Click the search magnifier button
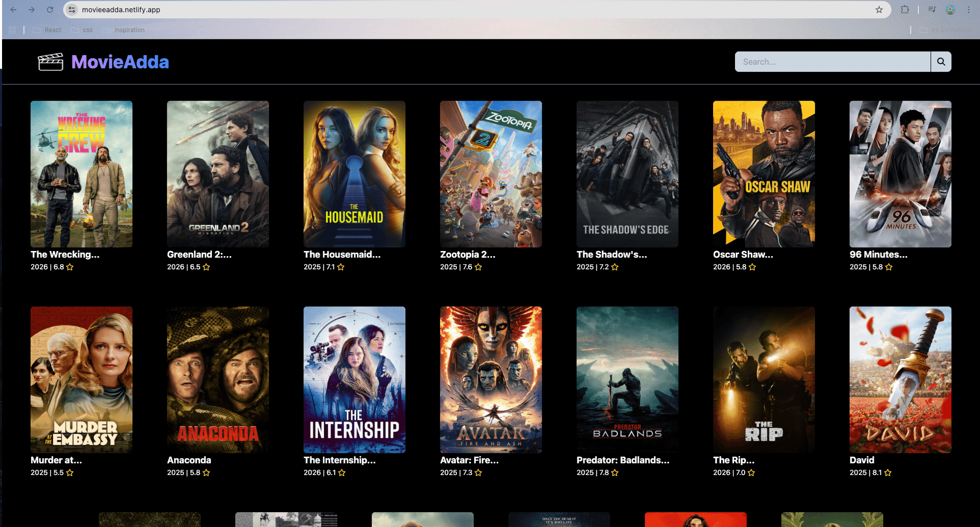Screen dimensions: 980x527 [941, 62]
